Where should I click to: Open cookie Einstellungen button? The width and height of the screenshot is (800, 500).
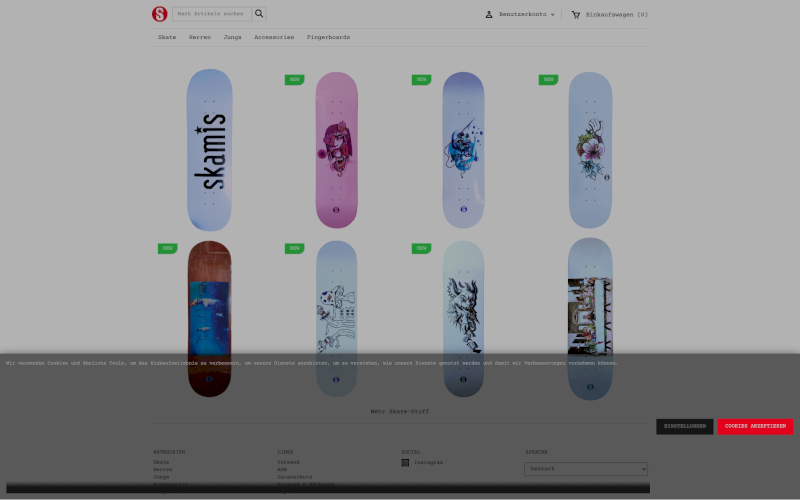685,427
